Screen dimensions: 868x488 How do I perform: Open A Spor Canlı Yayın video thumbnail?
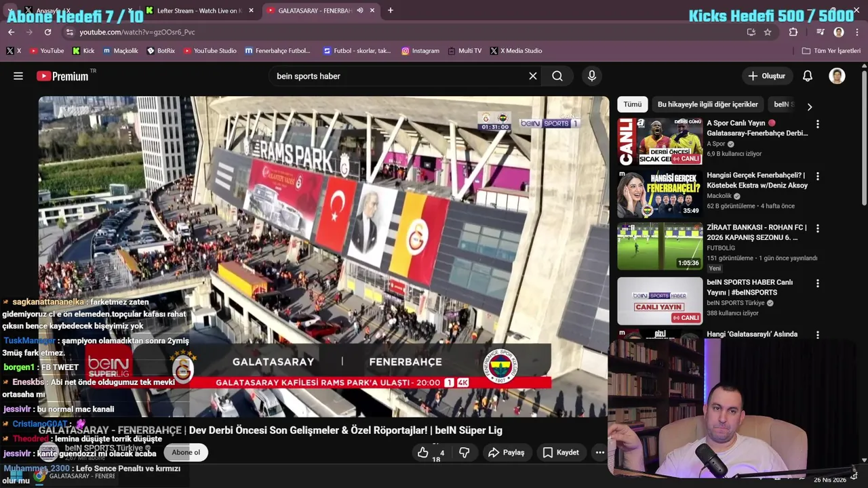pos(660,142)
